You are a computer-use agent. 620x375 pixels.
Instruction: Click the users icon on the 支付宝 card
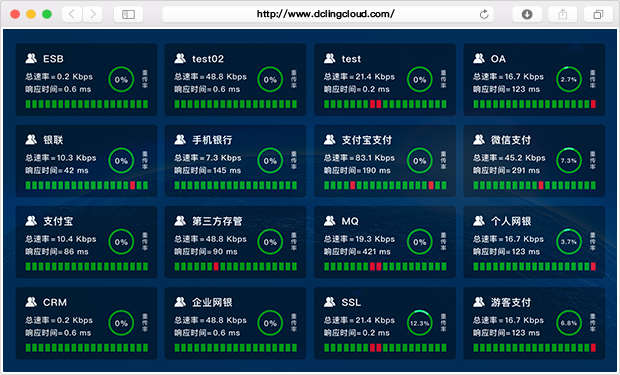(x=31, y=221)
